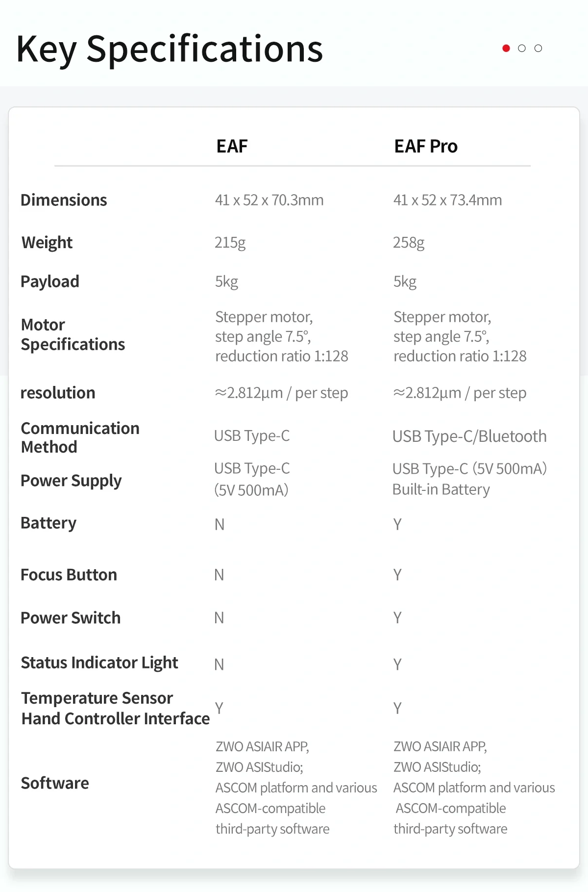Select the first red carousel dot
Screen dimensions: 588x892
coord(506,48)
